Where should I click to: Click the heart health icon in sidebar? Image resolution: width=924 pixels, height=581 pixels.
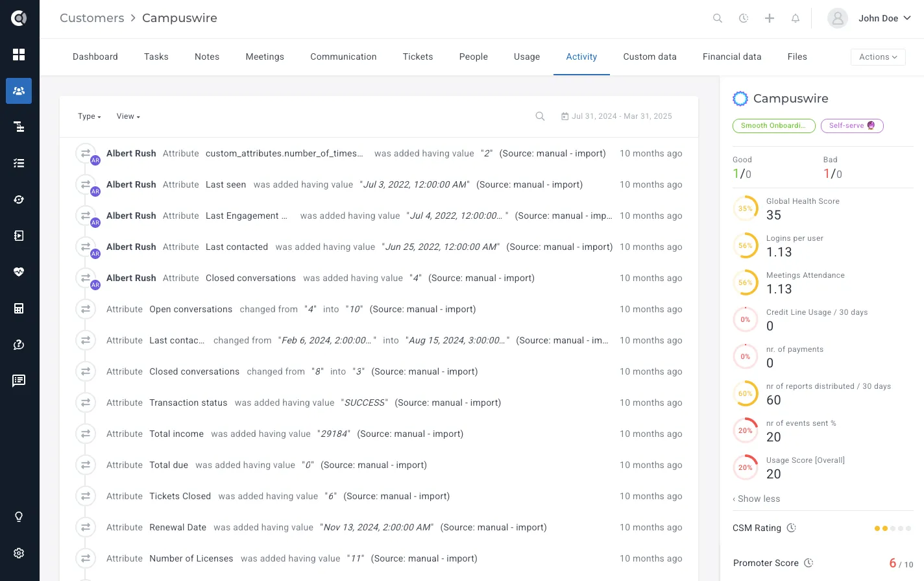[x=19, y=272]
